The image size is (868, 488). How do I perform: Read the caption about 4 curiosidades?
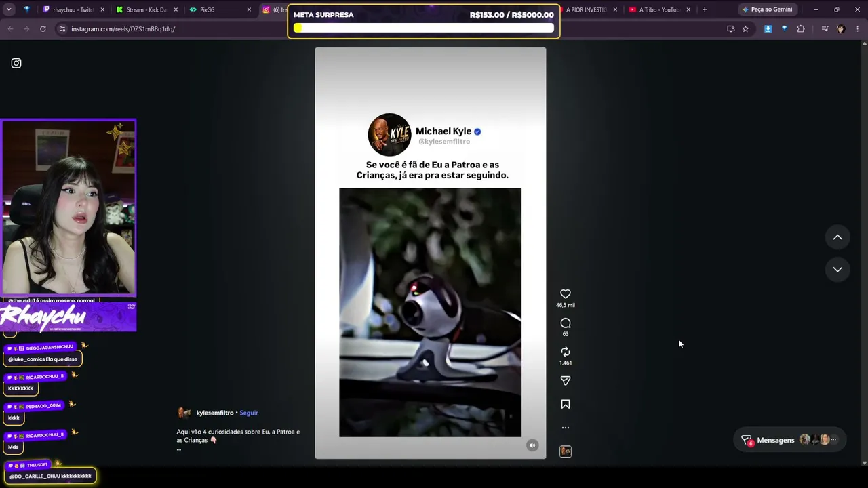pos(238,436)
